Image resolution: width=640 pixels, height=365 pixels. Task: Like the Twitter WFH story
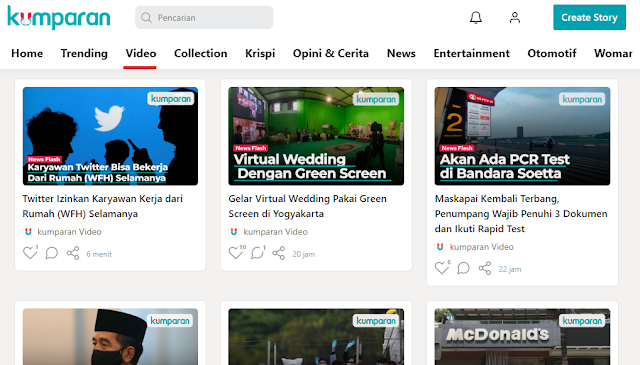coord(30,253)
